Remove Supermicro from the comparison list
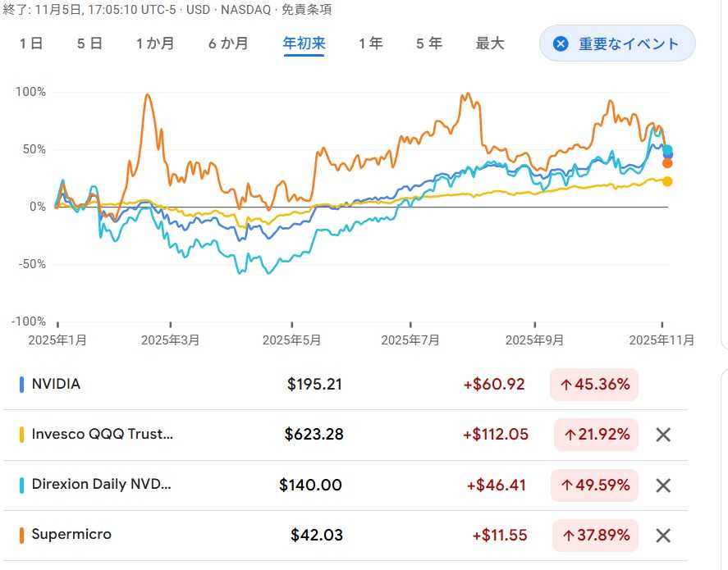Image resolution: width=728 pixels, height=570 pixels. (x=663, y=536)
